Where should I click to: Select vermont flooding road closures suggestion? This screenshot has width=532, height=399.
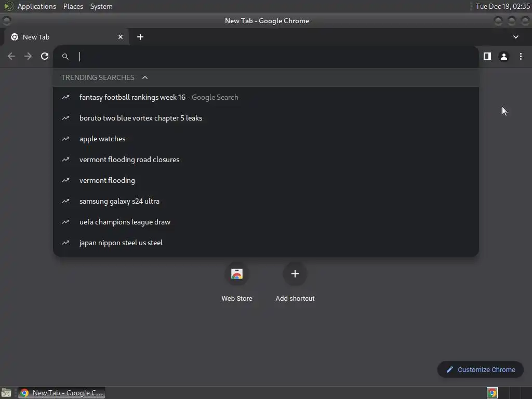tap(266, 159)
